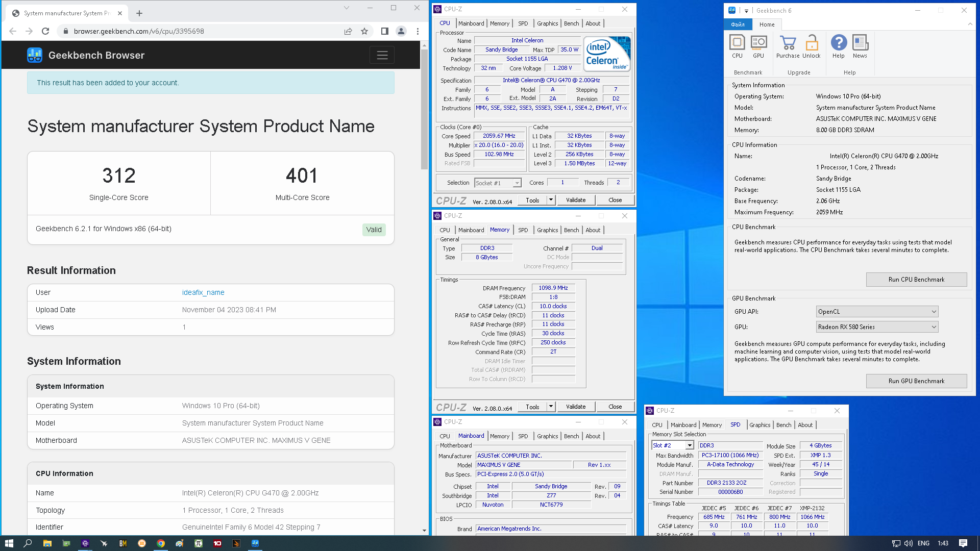Click ENG language indicator in tray
This screenshot has width=980, height=551.
[x=923, y=543]
